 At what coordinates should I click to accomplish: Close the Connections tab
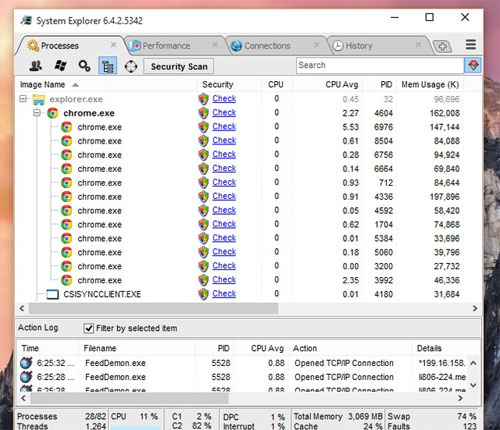coord(317,45)
